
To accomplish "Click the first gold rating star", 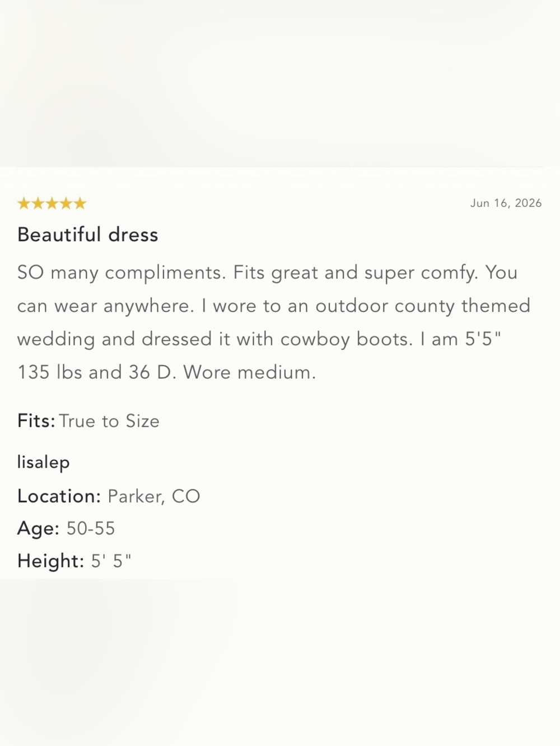I will tap(24, 203).
